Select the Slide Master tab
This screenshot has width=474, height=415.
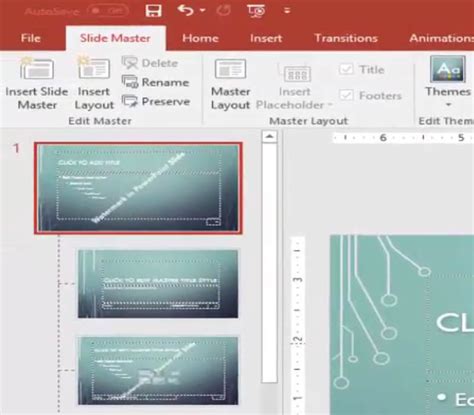click(115, 38)
